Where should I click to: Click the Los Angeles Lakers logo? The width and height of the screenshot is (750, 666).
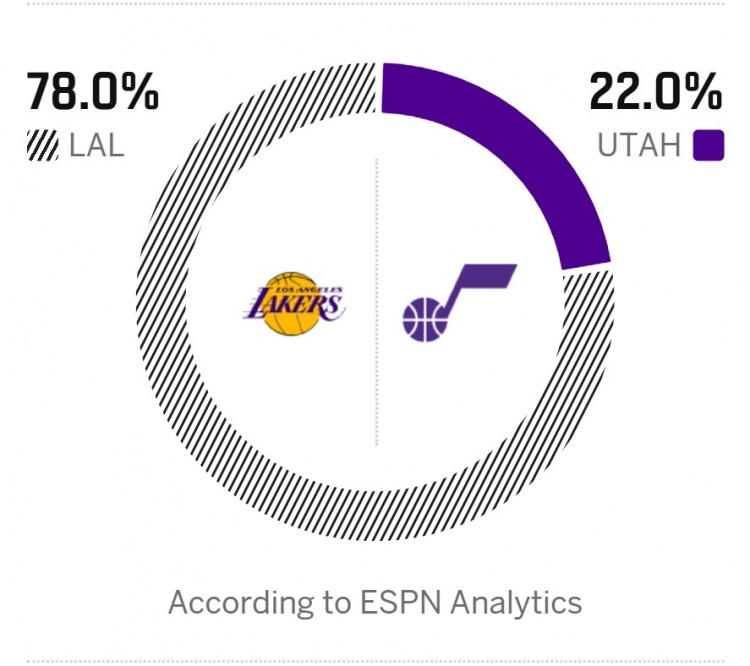coord(293,302)
